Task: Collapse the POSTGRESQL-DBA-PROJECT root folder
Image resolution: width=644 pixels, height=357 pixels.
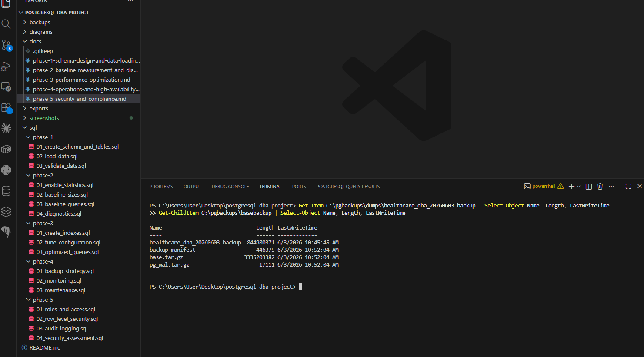Action: point(78,13)
